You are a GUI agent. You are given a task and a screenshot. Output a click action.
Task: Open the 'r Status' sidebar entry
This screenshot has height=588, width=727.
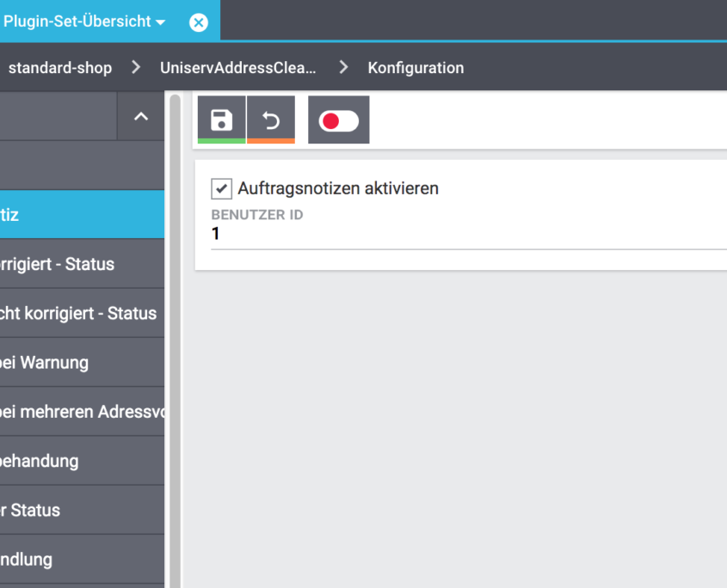(82, 510)
